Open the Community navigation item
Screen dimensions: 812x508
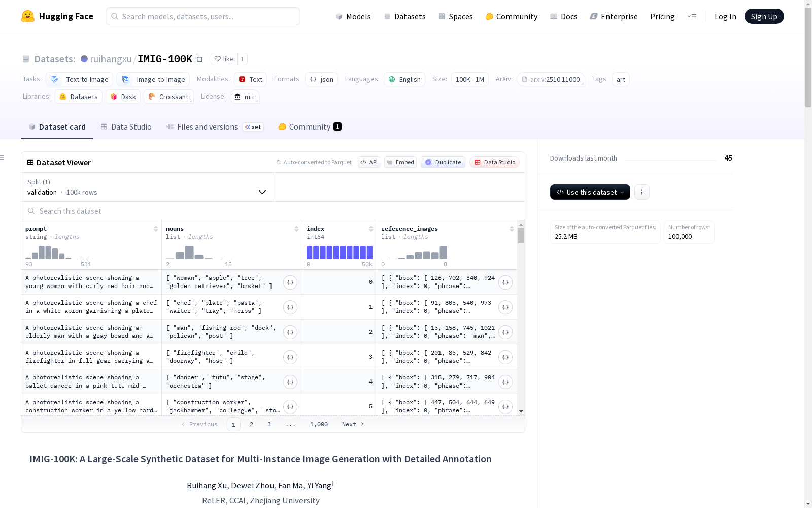click(x=511, y=16)
